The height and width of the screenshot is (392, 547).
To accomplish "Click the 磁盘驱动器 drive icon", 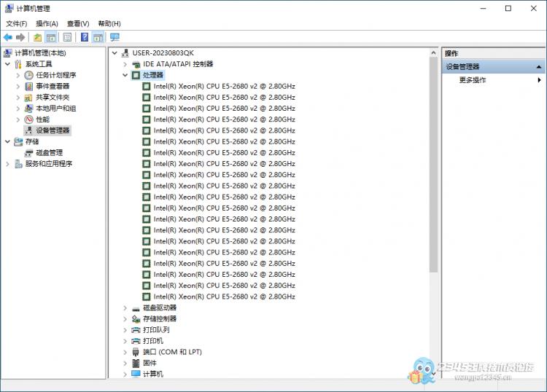I will pos(136,308).
